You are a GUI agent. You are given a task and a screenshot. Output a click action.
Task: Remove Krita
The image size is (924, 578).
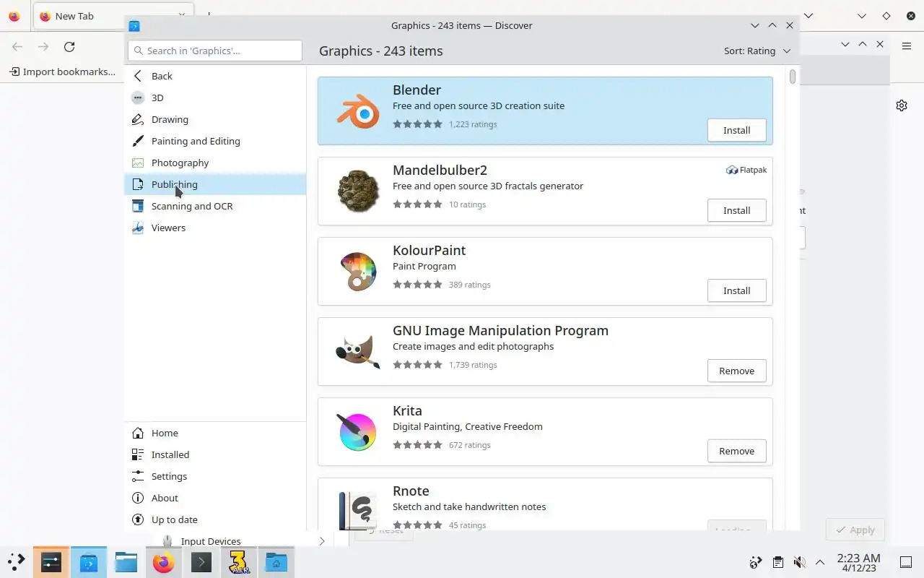coord(736,452)
